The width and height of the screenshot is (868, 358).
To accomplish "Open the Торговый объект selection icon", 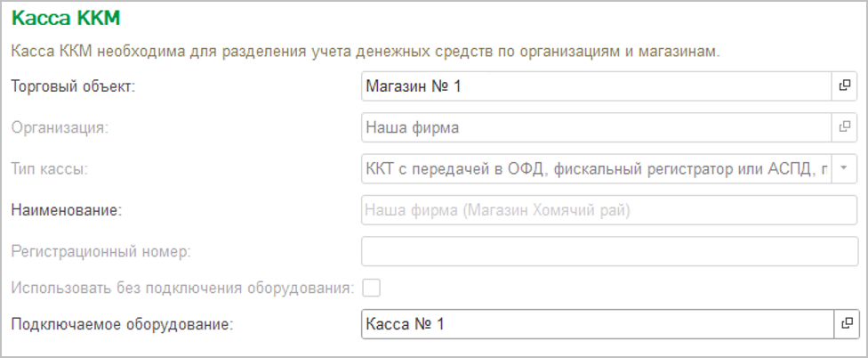I will coord(844,86).
